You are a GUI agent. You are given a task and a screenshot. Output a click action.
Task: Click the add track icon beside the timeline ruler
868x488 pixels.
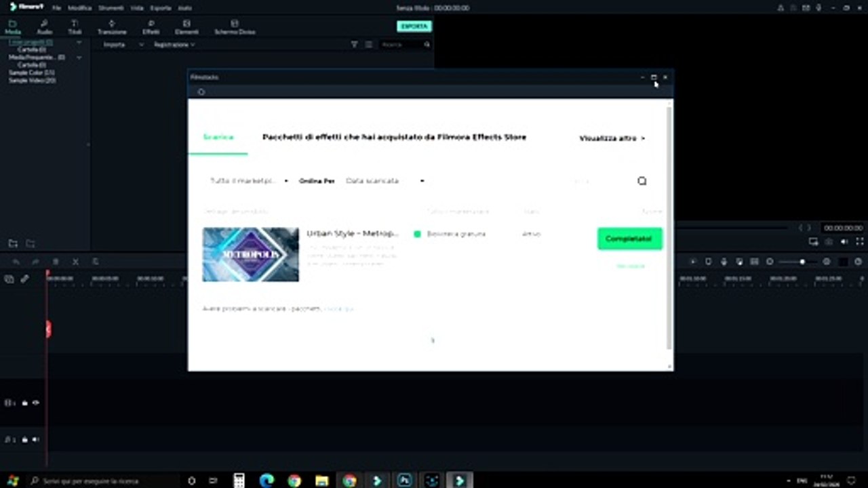coord(9,279)
